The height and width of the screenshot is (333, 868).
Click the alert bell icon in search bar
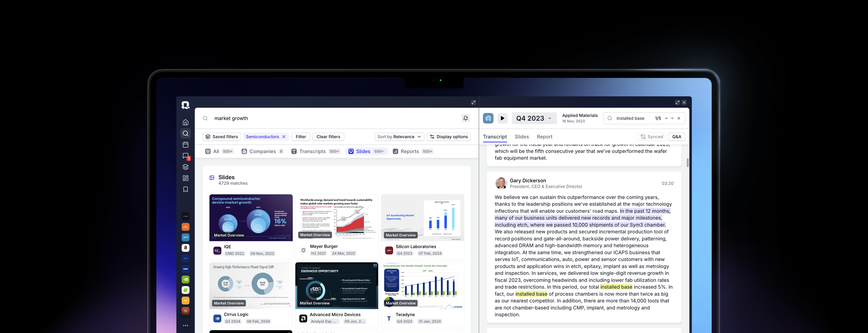pos(465,118)
